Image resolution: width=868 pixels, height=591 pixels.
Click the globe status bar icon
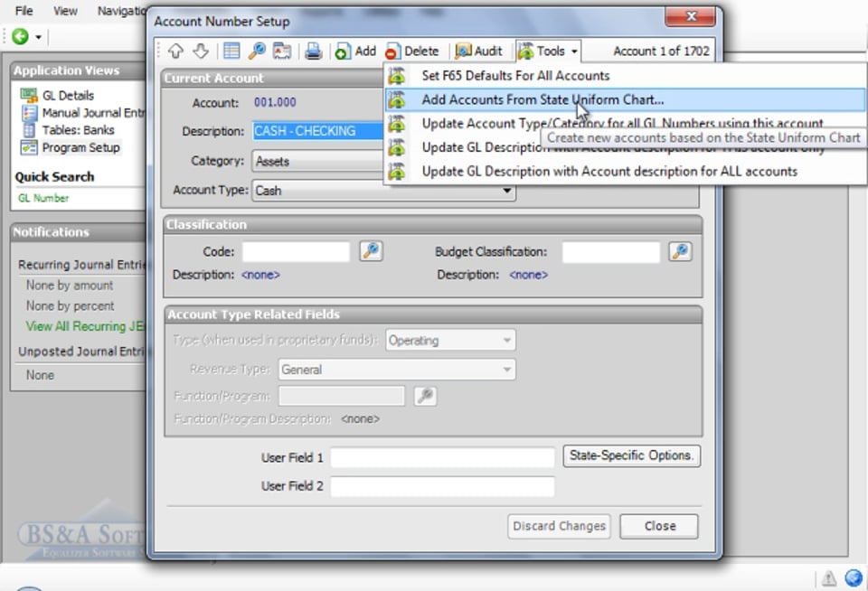click(853, 577)
